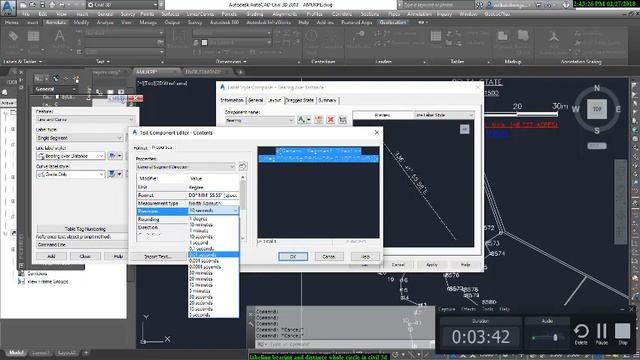Viewport: 640px width, 360px height.
Task: Click the Autodesk icon in the Text Component Editor title
Action: click(135, 133)
